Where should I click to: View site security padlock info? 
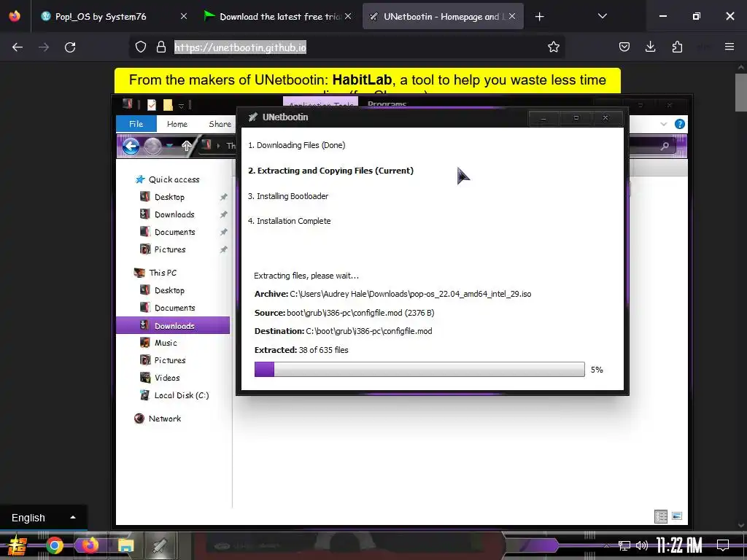[x=161, y=47]
